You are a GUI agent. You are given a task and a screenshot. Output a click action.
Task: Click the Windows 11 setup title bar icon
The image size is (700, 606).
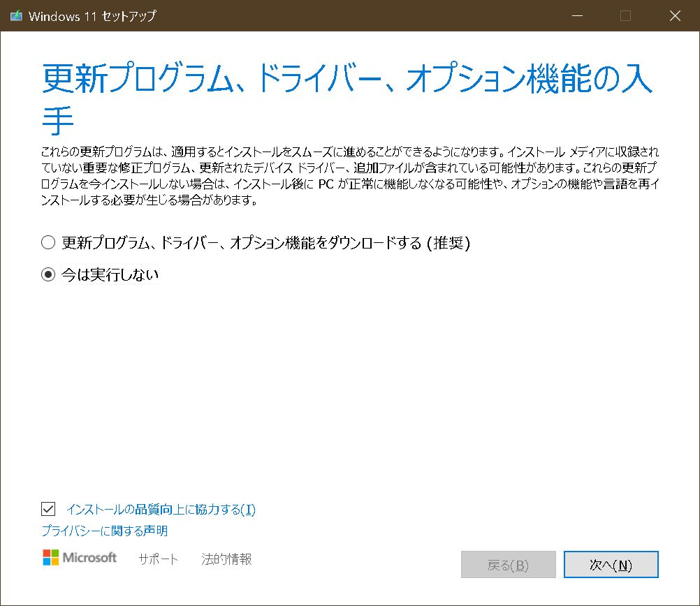point(17,16)
